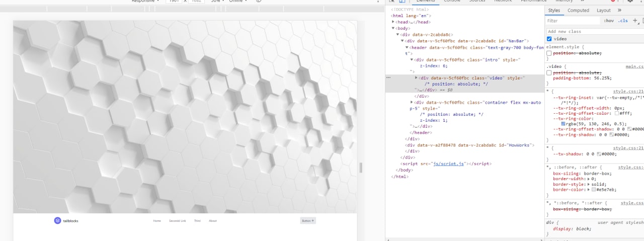Open the --tw-shadow #0000 shadow swatch
The height and width of the screenshot is (241, 644).
[x=599, y=154]
